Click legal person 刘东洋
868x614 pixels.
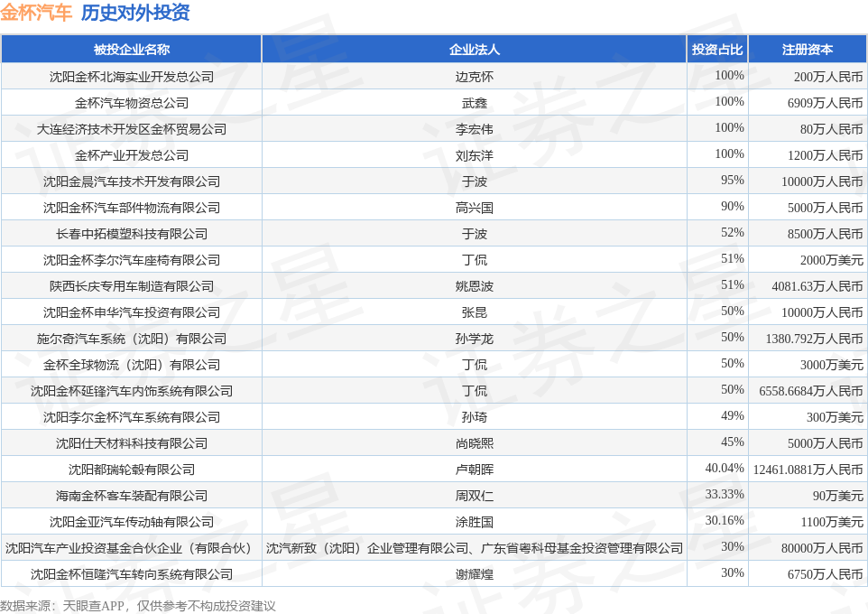click(x=475, y=155)
